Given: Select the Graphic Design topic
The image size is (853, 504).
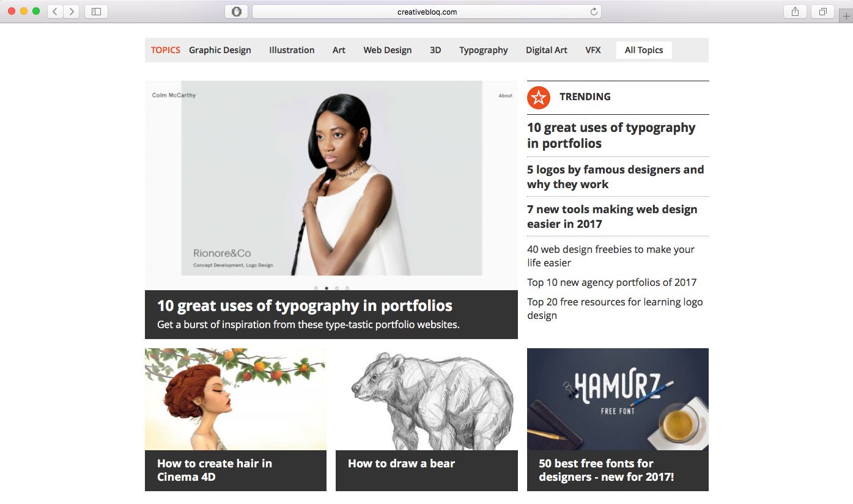Looking at the screenshot, I should (x=220, y=50).
